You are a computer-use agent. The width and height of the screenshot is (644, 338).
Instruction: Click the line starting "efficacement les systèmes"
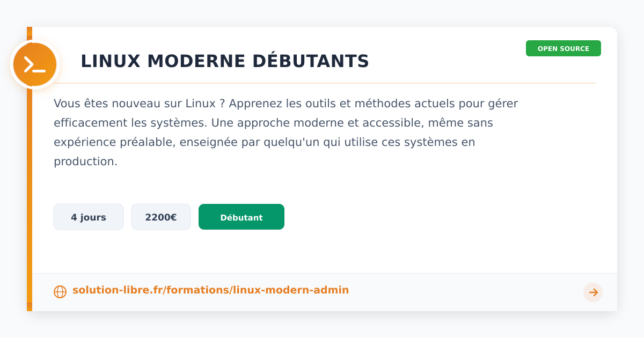(x=273, y=123)
